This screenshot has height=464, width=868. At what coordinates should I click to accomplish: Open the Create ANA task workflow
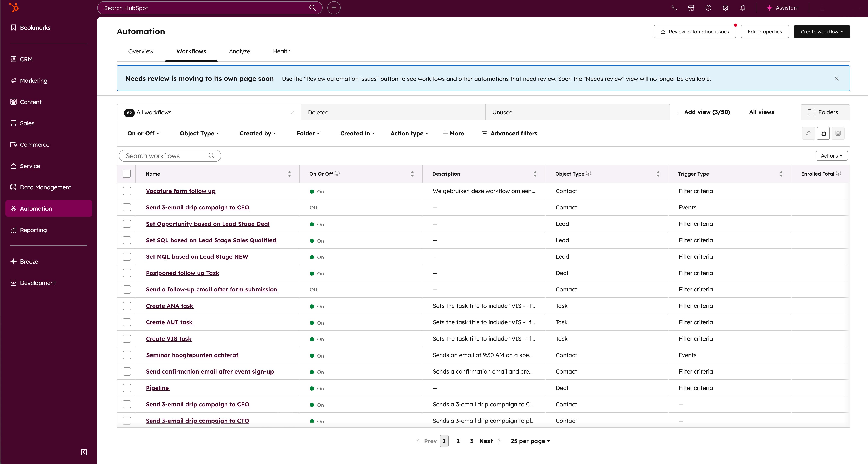coord(169,306)
